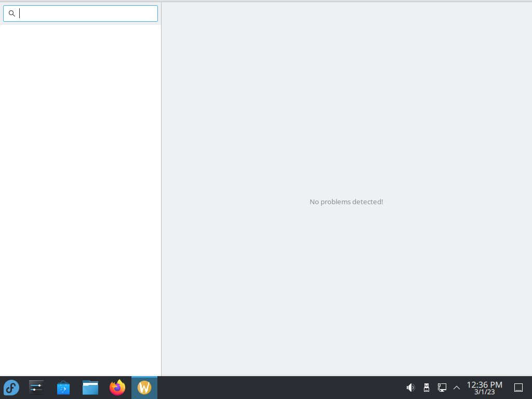532x399 pixels.
Task: Open the network connections tray icon
Action: click(x=442, y=388)
